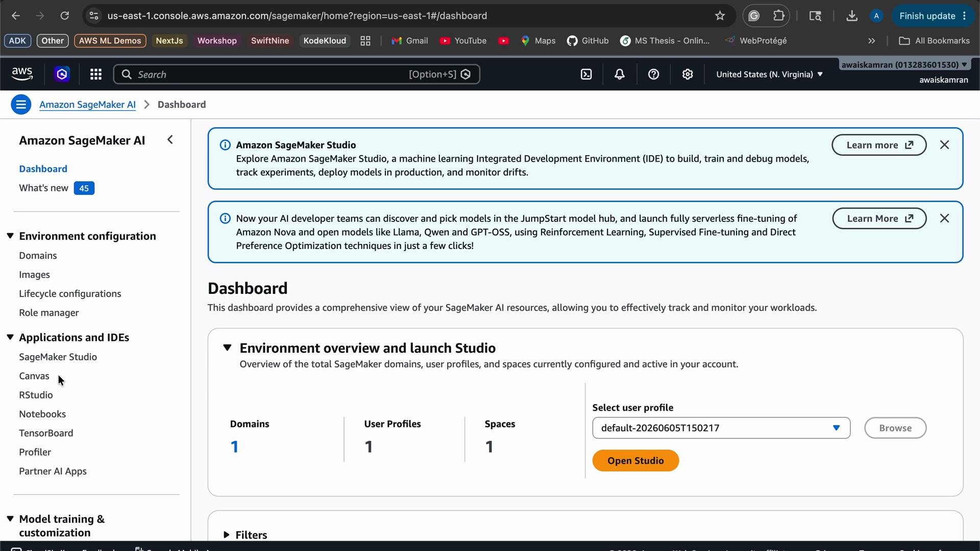Open Images in the sidebar
The width and height of the screenshot is (980, 551).
tap(34, 274)
